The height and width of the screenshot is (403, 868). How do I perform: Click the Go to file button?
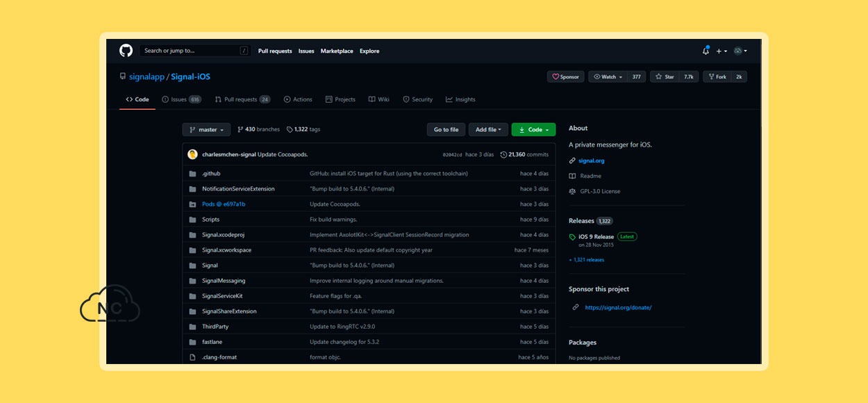tap(446, 129)
